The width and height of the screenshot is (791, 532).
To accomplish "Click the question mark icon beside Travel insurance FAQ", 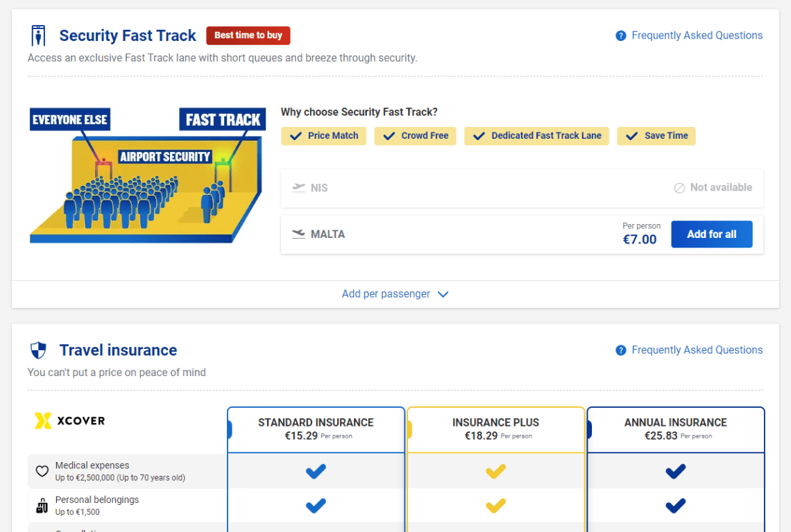I will click(x=620, y=350).
